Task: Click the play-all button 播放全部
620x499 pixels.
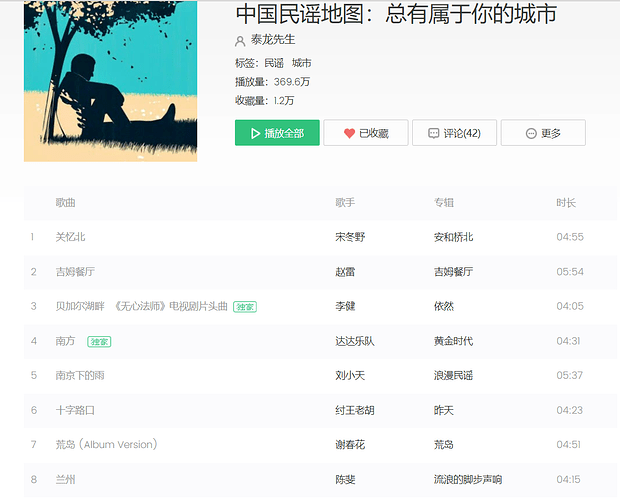Action: click(277, 133)
